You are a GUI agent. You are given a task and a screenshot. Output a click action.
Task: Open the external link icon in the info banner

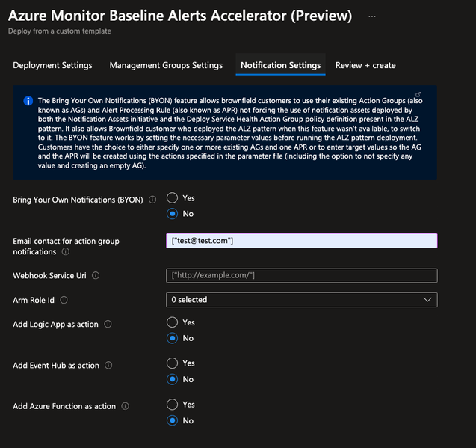tap(418, 94)
